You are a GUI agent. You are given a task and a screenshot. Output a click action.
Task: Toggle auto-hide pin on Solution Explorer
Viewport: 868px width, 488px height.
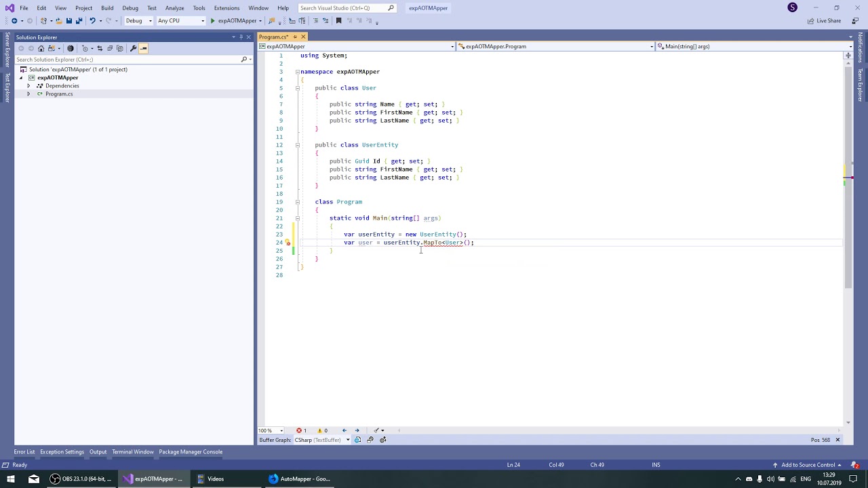(x=241, y=37)
